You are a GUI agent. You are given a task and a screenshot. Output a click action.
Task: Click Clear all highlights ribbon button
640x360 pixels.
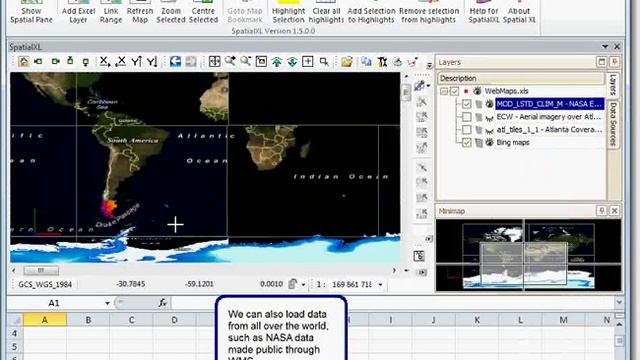326,13
